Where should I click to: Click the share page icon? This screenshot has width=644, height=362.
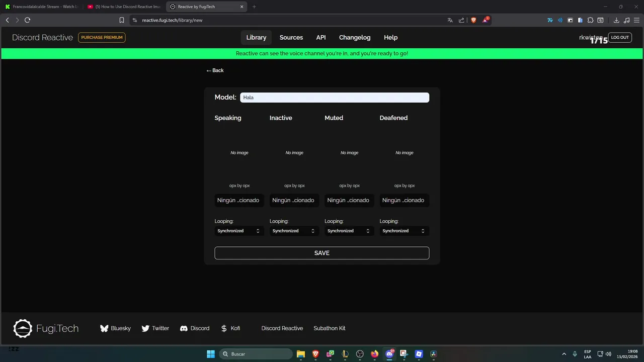[x=461, y=20]
